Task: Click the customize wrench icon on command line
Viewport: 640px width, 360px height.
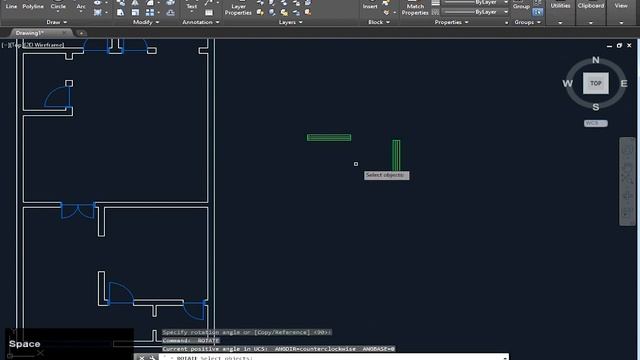Action: (152, 358)
